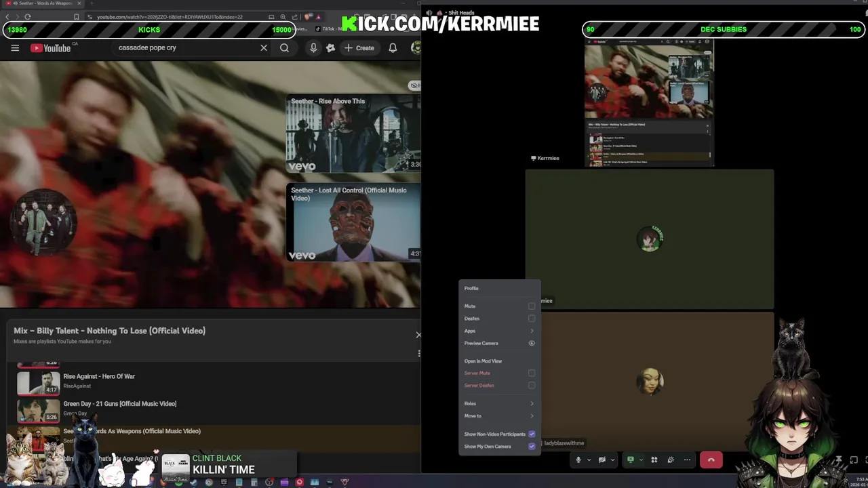Click the YouTube Create button

359,48
